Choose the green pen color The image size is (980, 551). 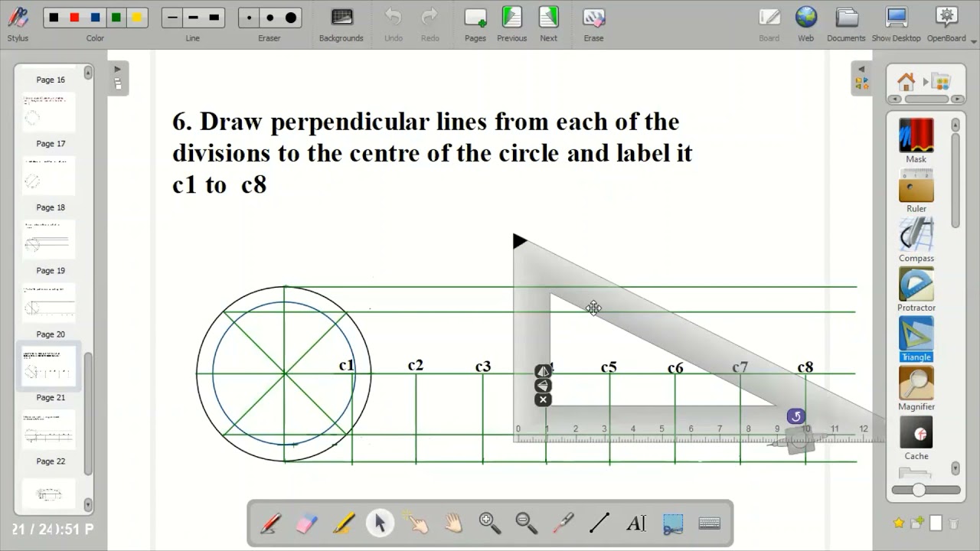[116, 18]
